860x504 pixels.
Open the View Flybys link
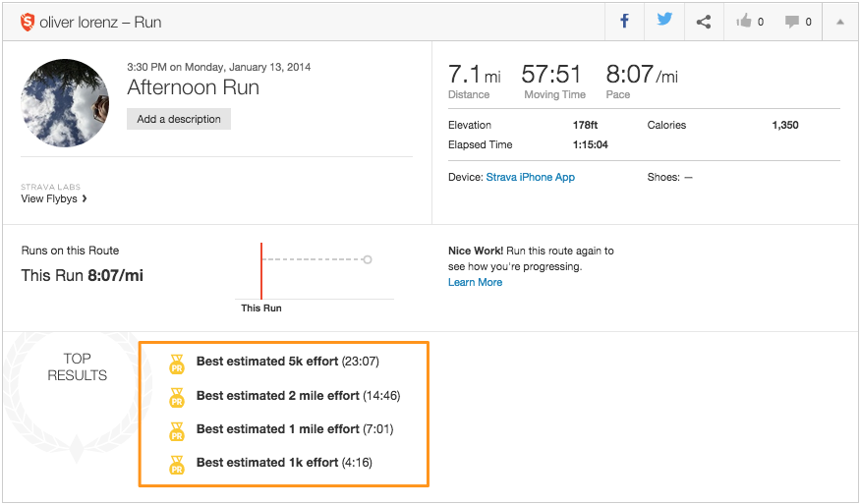(54, 198)
